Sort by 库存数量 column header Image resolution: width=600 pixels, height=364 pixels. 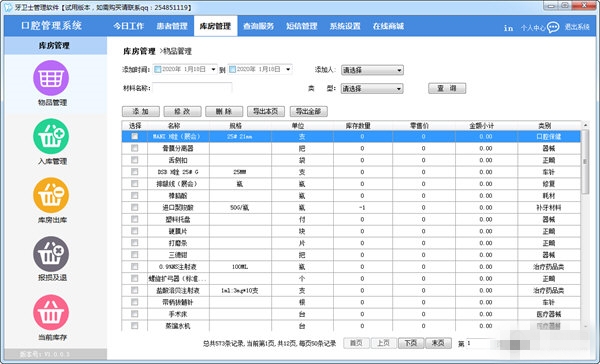tap(358, 126)
